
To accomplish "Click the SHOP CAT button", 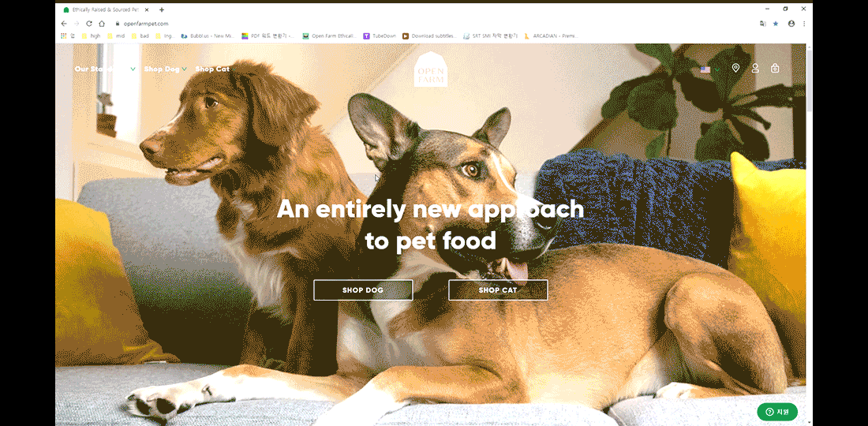I will coord(498,290).
